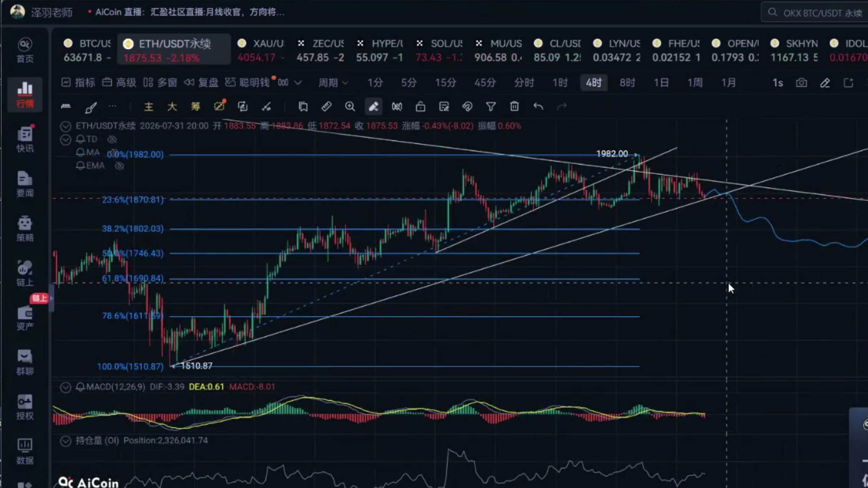868x488 pixels.
Task: Toggle MA indicator visibility eye
Action: pos(115,153)
